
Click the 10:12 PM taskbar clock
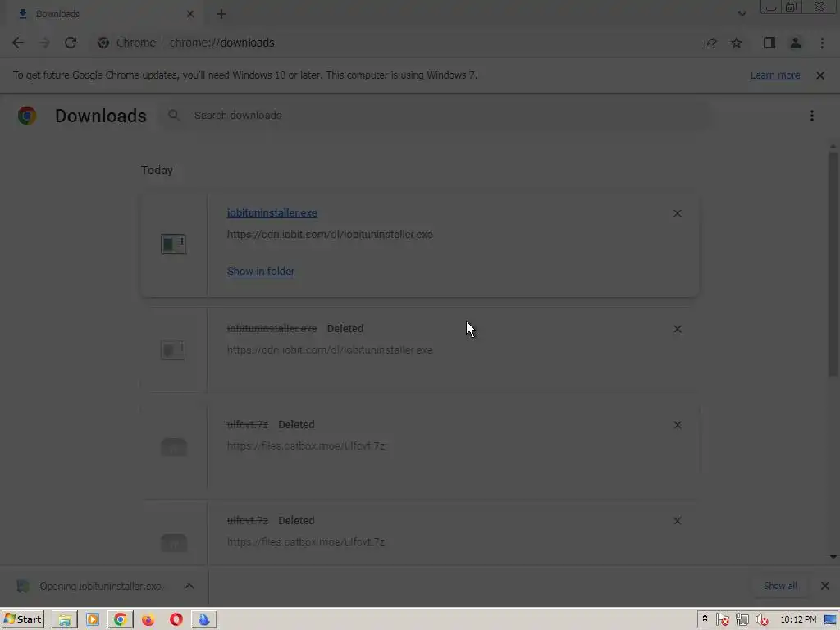click(798, 620)
